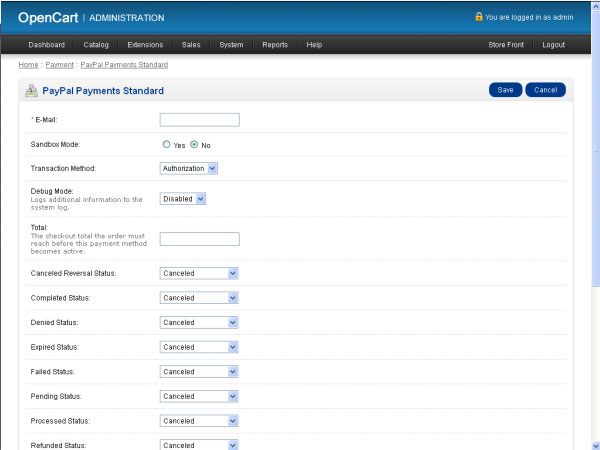The width and height of the screenshot is (600, 450).
Task: Open the Catalog menu
Action: point(96,45)
